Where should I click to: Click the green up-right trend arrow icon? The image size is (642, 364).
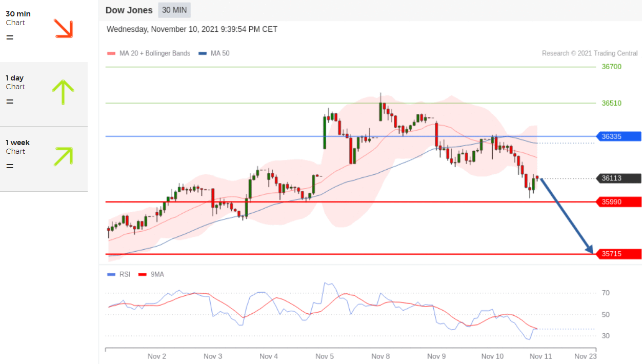pos(63,156)
